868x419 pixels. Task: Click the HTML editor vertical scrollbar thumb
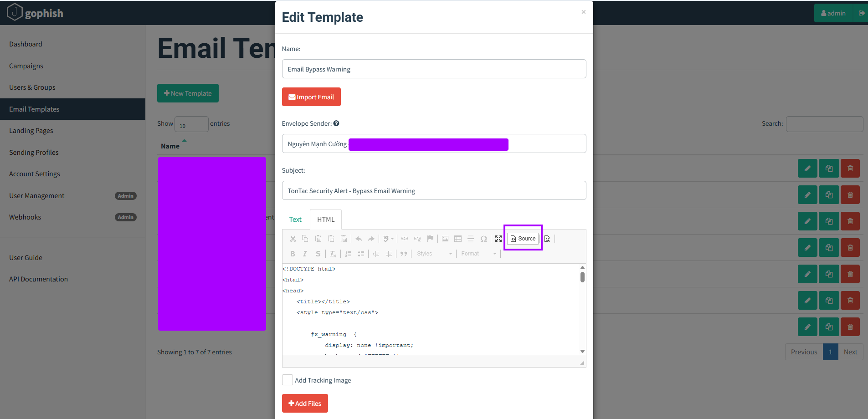coord(582,277)
